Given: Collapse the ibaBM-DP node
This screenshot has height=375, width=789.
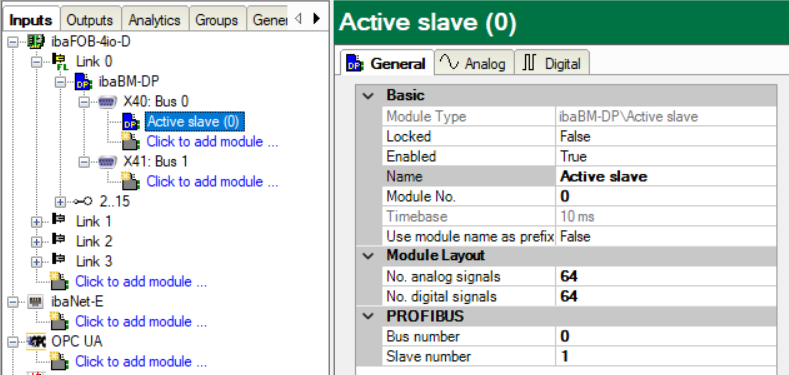Looking at the screenshot, I should [x=60, y=82].
